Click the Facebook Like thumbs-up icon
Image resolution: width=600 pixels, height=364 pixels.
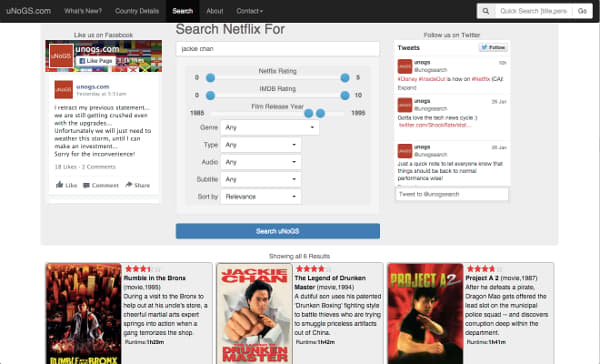click(59, 185)
